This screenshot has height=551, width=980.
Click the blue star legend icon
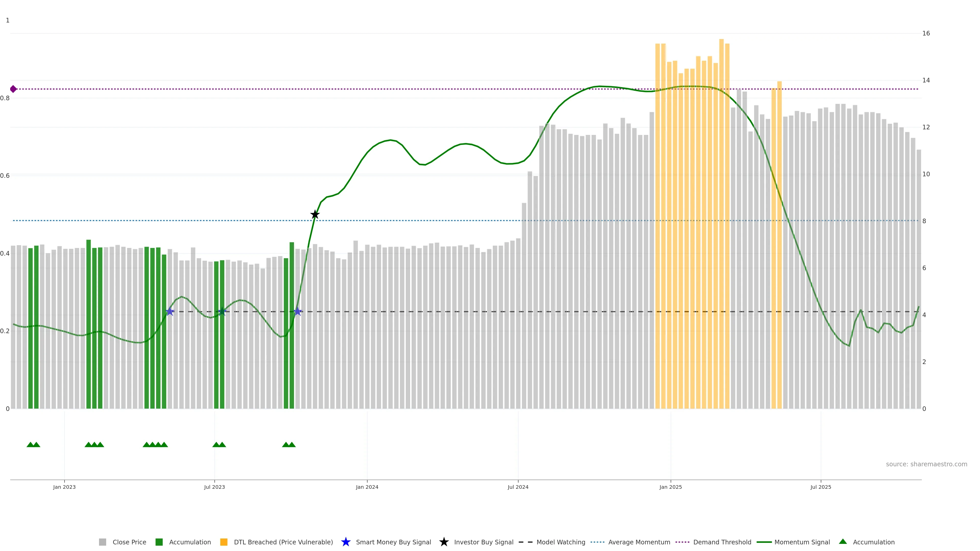pyautogui.click(x=346, y=542)
